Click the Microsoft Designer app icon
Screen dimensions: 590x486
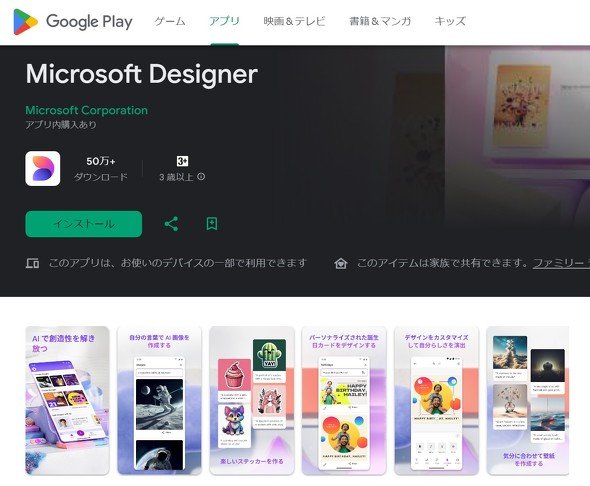(x=43, y=169)
